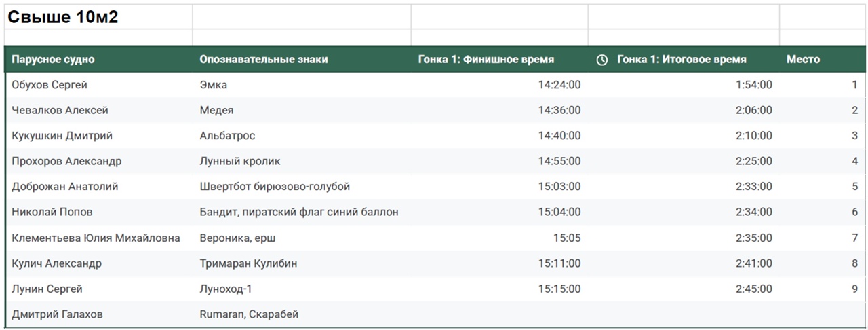868x330 pixels.
Task: Select the finish time cell showing 15:05
Action: 566,238
